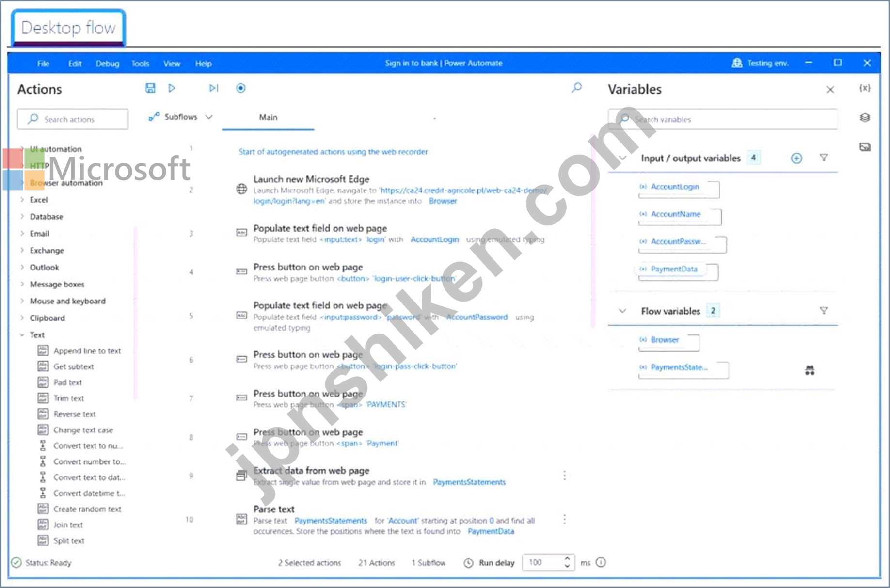Select the Append line to text action
The image size is (890, 588).
pos(79,350)
